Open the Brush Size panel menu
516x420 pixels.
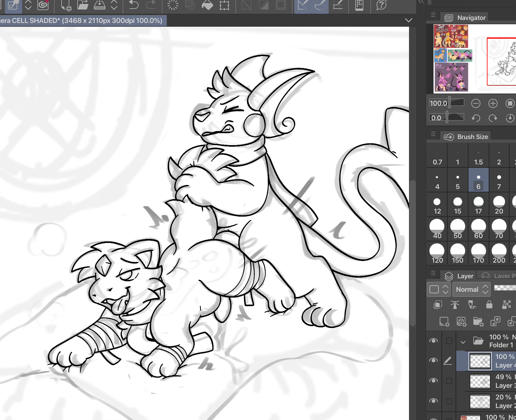[x=433, y=134]
